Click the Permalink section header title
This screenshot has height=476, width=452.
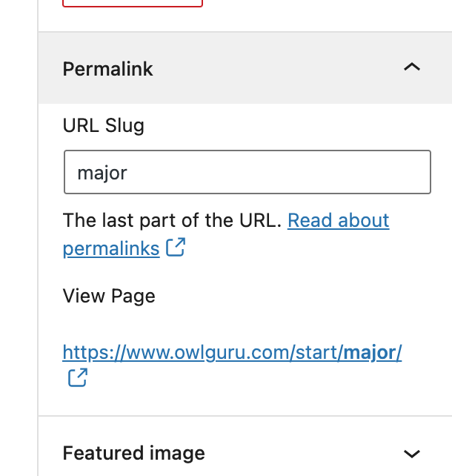tap(107, 69)
